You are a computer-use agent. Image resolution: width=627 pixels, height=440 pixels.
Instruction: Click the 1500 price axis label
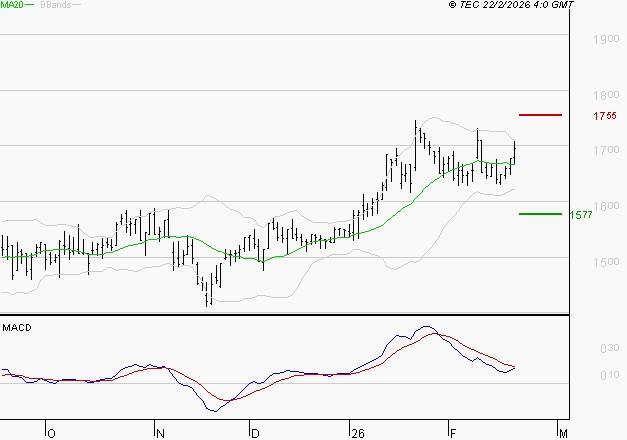(x=606, y=262)
